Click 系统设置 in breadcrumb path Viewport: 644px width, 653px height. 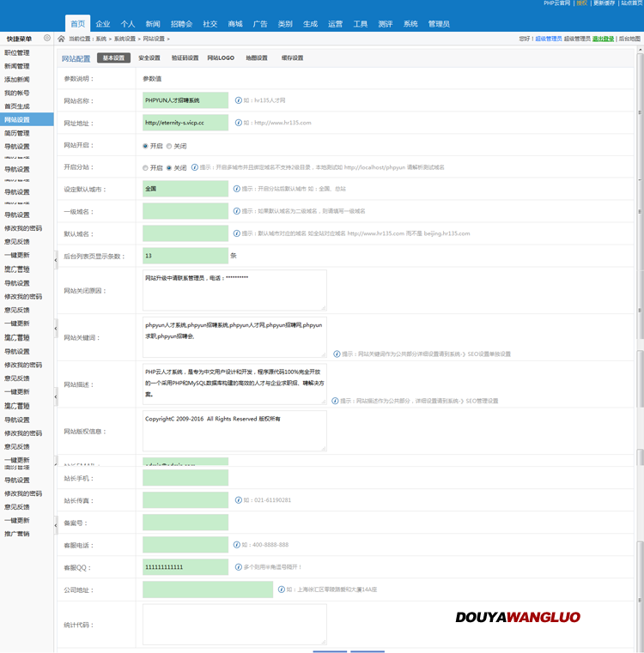(125, 39)
